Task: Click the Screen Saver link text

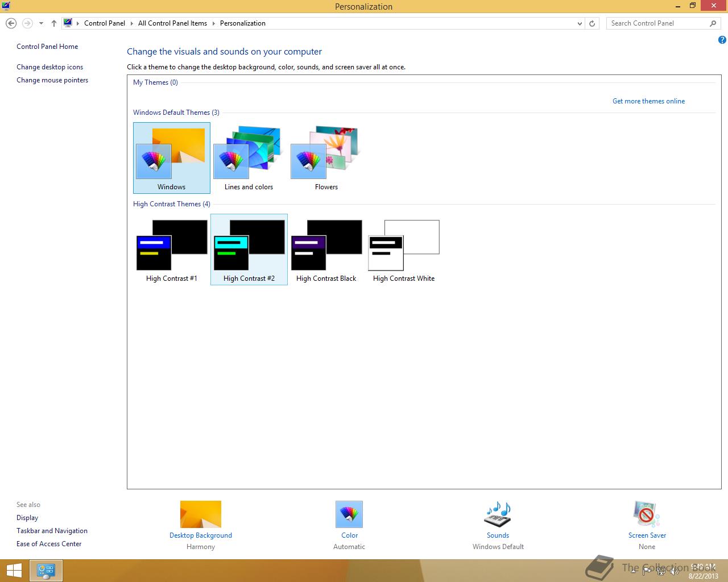Action: click(x=647, y=535)
